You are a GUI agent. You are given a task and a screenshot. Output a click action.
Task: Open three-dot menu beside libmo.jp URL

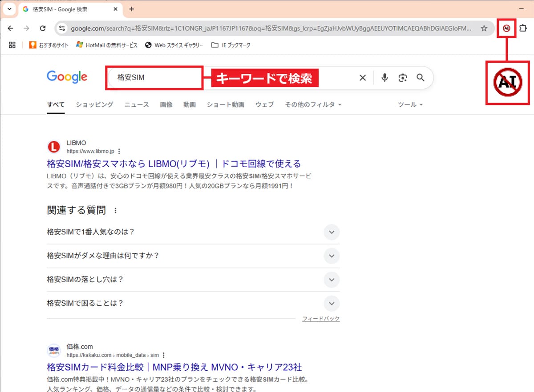coord(119,151)
